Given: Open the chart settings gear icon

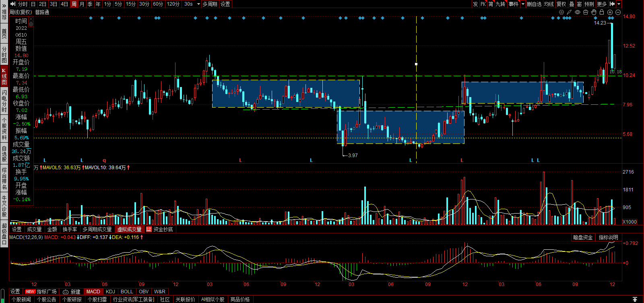Looking at the screenshot, I should (561, 12).
